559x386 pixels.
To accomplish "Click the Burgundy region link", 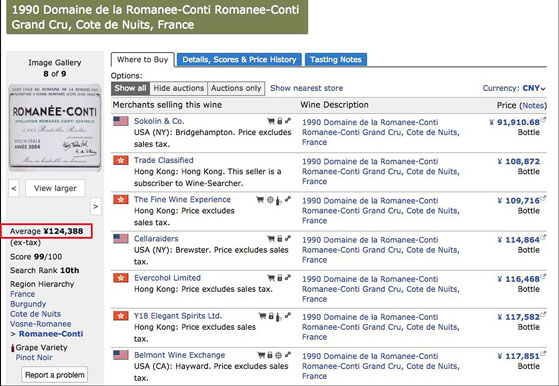I will [x=28, y=304].
